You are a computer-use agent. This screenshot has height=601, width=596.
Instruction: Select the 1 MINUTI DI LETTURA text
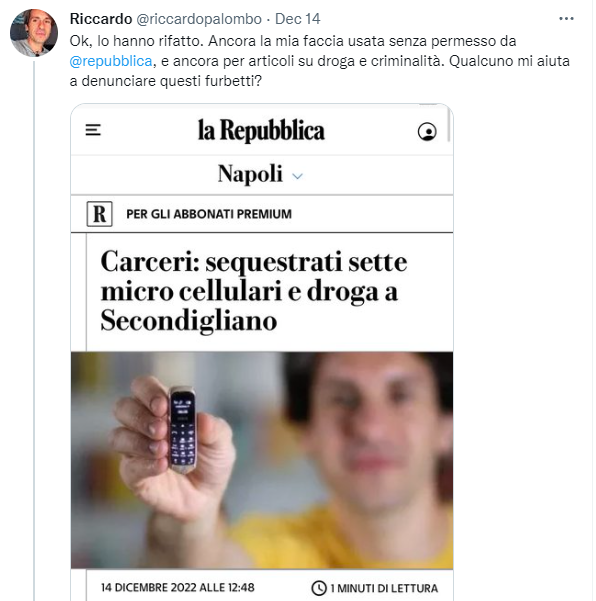pyautogui.click(x=384, y=588)
